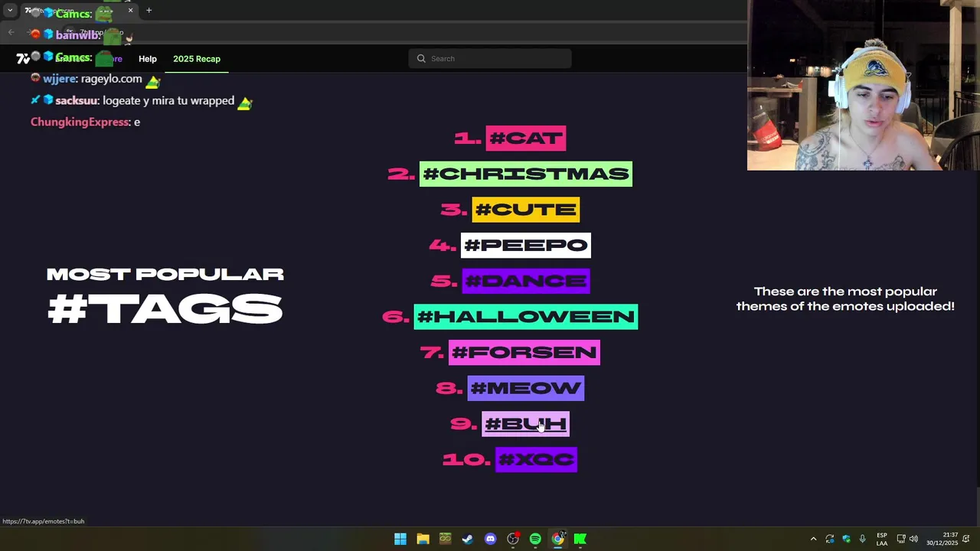This screenshot has width=980, height=551.
Task: Open the #FORSEN tag link
Action: pyautogui.click(x=524, y=353)
